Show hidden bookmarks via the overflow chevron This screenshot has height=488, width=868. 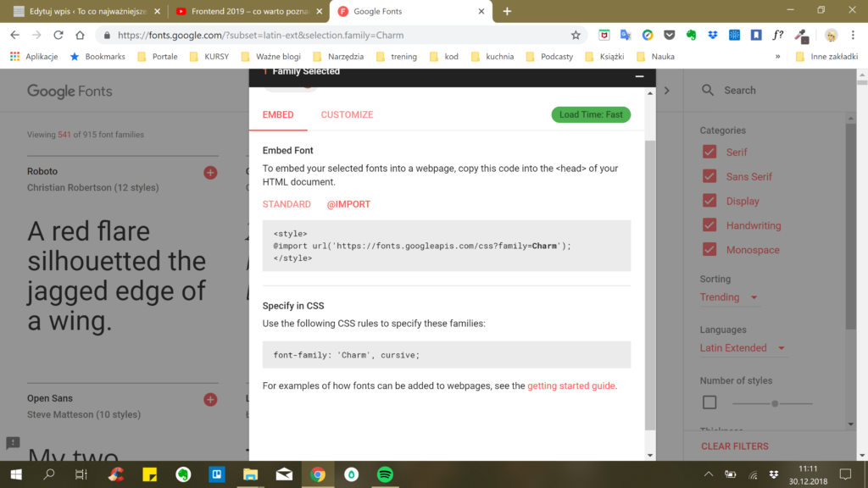coord(777,57)
